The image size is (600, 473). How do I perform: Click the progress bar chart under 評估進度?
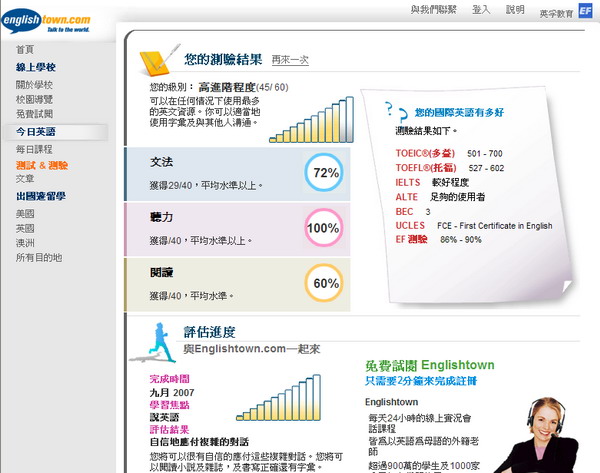[279, 398]
